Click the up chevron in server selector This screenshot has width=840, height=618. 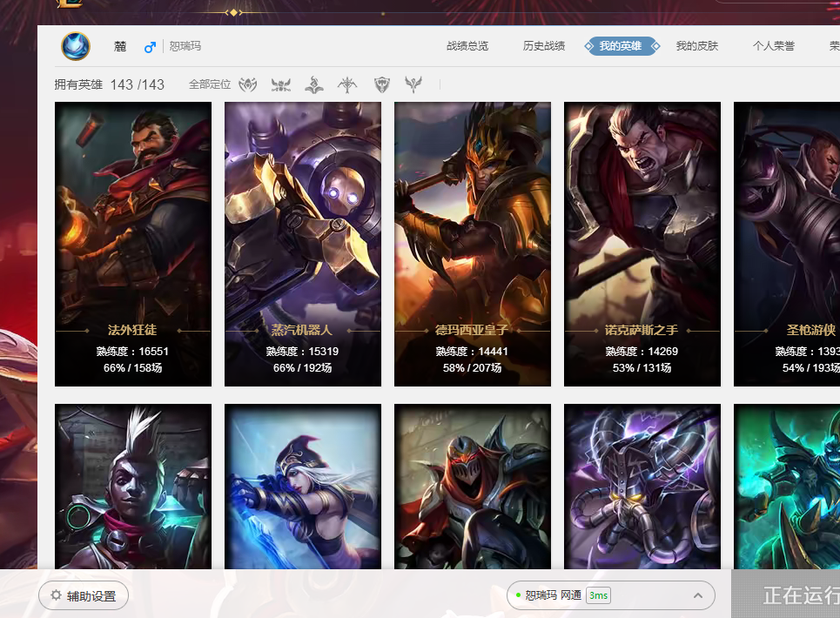click(697, 595)
